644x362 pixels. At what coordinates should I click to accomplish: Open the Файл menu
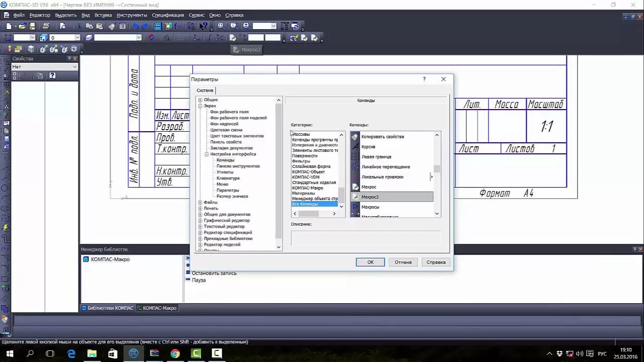tap(19, 15)
